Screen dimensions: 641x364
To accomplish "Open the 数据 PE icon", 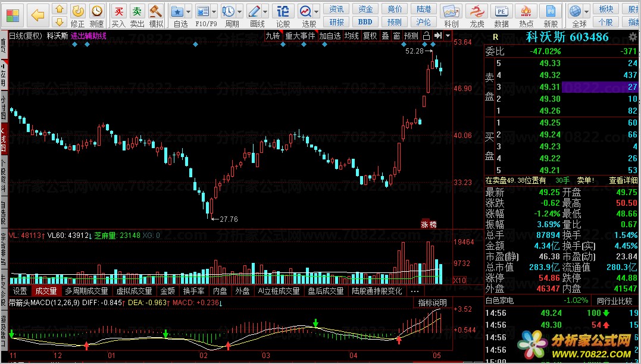I will click(501, 11).
